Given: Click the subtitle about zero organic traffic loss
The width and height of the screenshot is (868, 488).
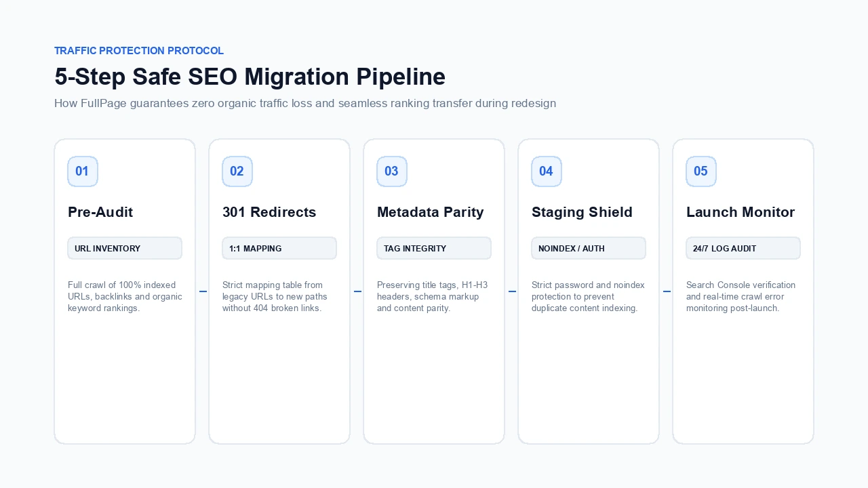Looking at the screenshot, I should tap(305, 104).
